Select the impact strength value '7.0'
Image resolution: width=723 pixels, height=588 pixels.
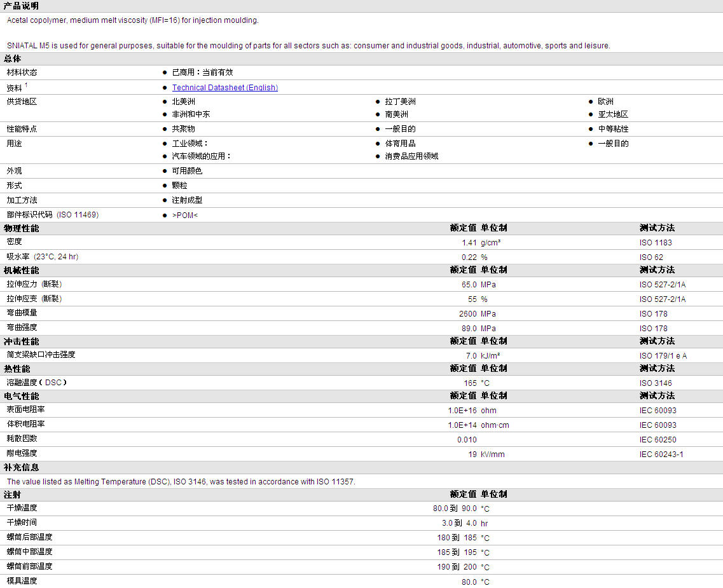pyautogui.click(x=471, y=356)
